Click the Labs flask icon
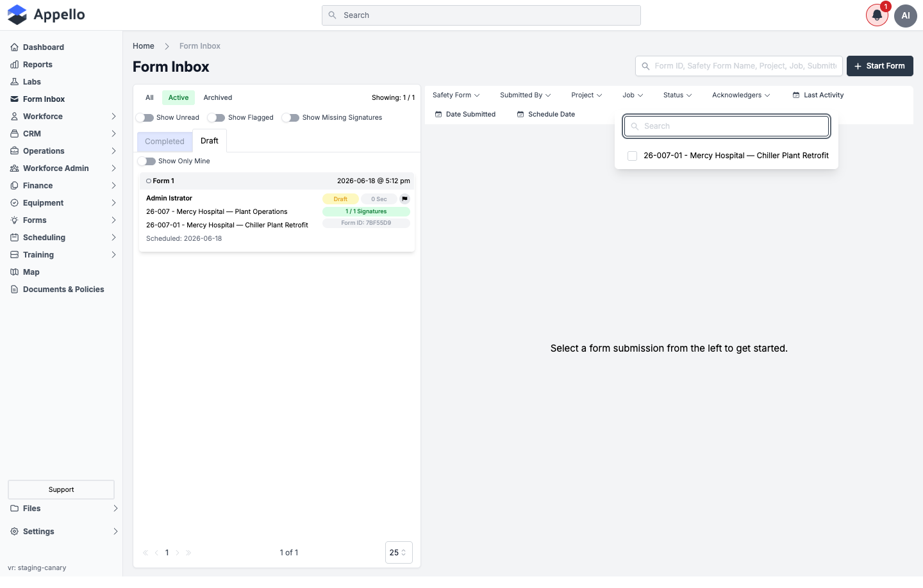This screenshot has height=588, width=923. tap(14, 82)
